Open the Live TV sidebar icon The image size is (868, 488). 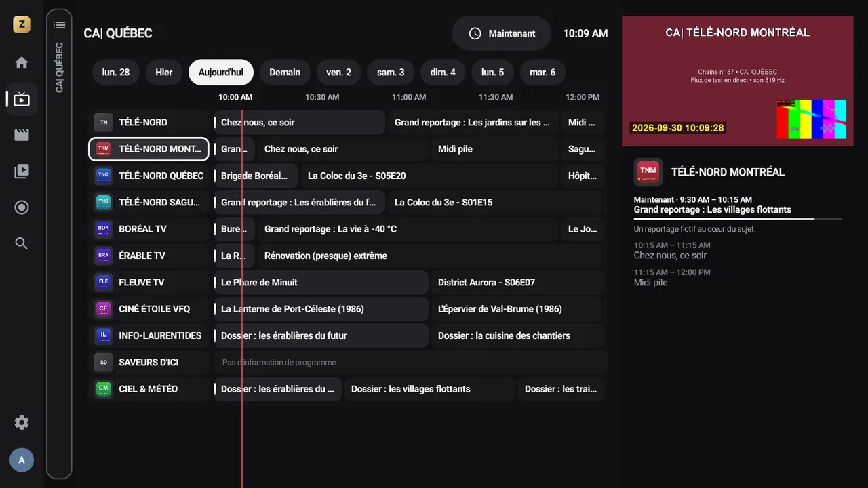[x=22, y=100]
